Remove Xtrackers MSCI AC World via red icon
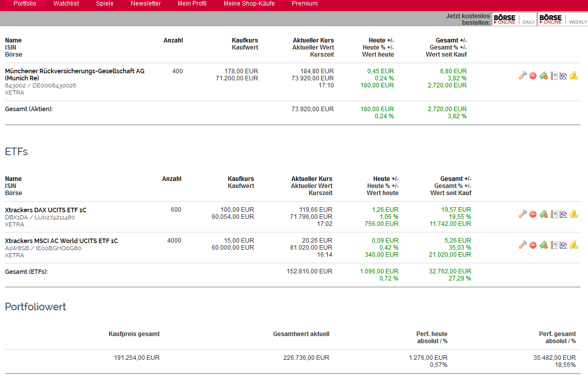 tap(533, 245)
